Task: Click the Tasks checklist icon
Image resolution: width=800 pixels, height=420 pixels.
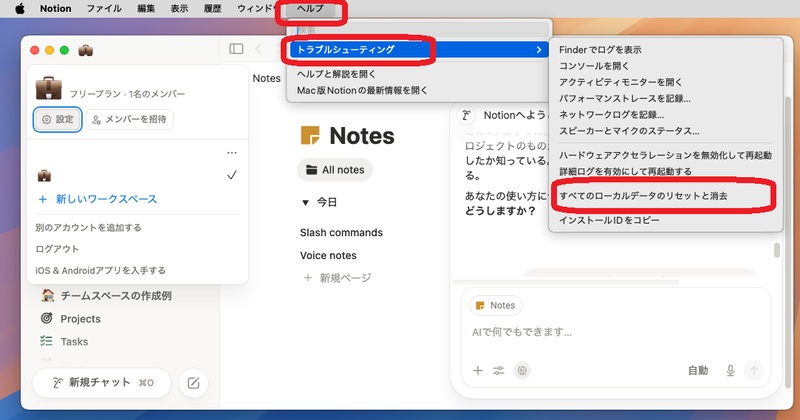Action: [x=46, y=341]
